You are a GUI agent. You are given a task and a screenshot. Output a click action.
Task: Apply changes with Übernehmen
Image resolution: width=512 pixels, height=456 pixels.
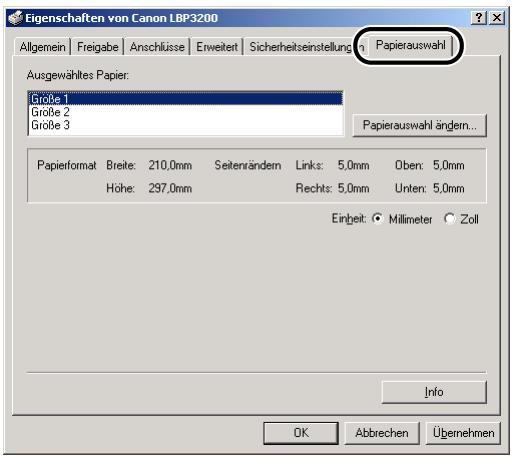click(x=463, y=433)
